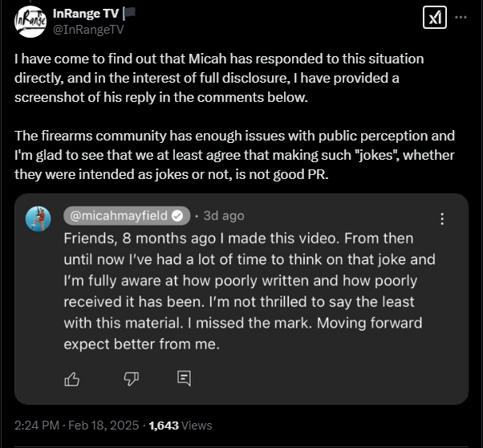Viewport: 483px width, 448px height.
Task: Click the post text starting 'I have come'
Action: coord(219,78)
